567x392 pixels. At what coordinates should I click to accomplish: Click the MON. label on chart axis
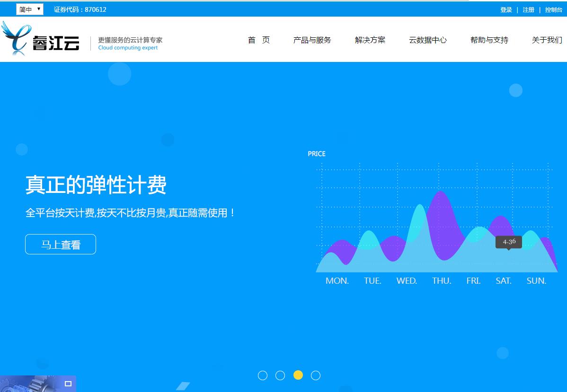click(337, 281)
